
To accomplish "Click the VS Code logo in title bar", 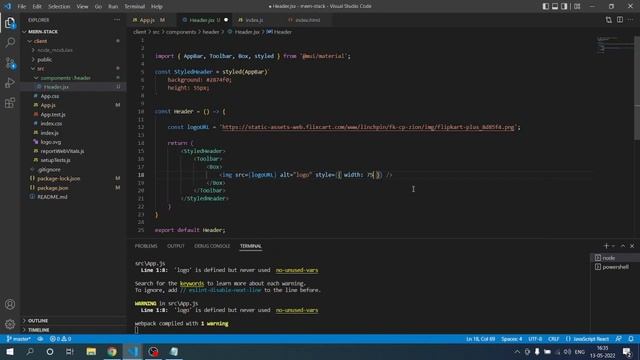I will tap(7, 6).
